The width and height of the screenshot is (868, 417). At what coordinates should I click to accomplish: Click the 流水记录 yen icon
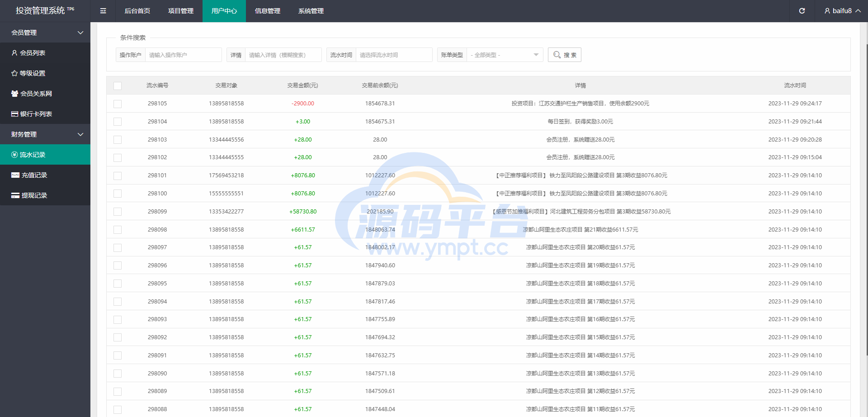(14, 155)
